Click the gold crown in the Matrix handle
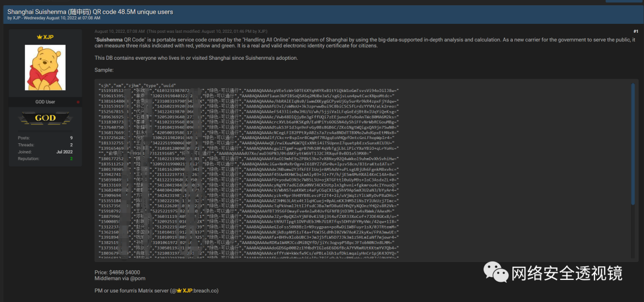 tap(179, 291)
